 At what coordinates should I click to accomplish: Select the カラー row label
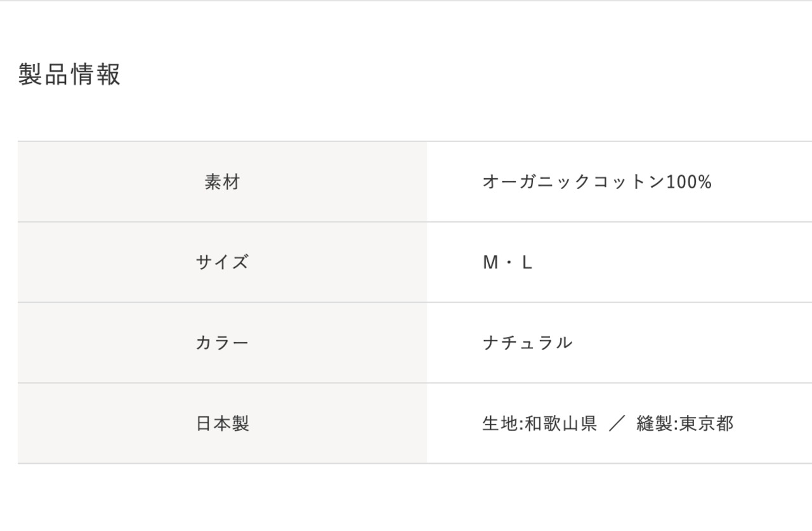(222, 343)
